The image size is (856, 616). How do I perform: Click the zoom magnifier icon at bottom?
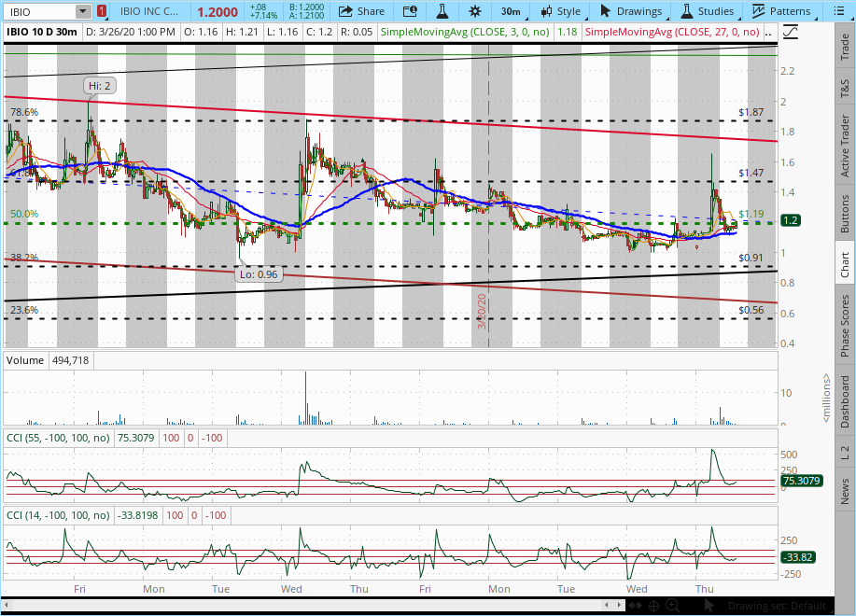[x=674, y=605]
